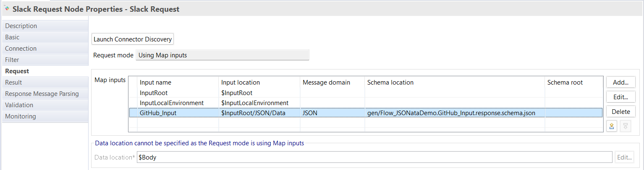
Task: Select the Filter tab
Action: [x=45, y=60]
